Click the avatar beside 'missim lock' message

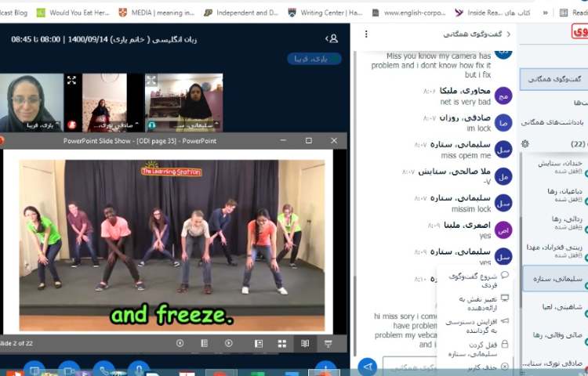point(503,204)
